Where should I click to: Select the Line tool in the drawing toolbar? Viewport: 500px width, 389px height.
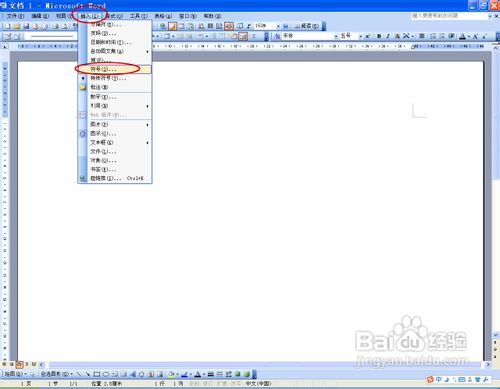(x=79, y=374)
